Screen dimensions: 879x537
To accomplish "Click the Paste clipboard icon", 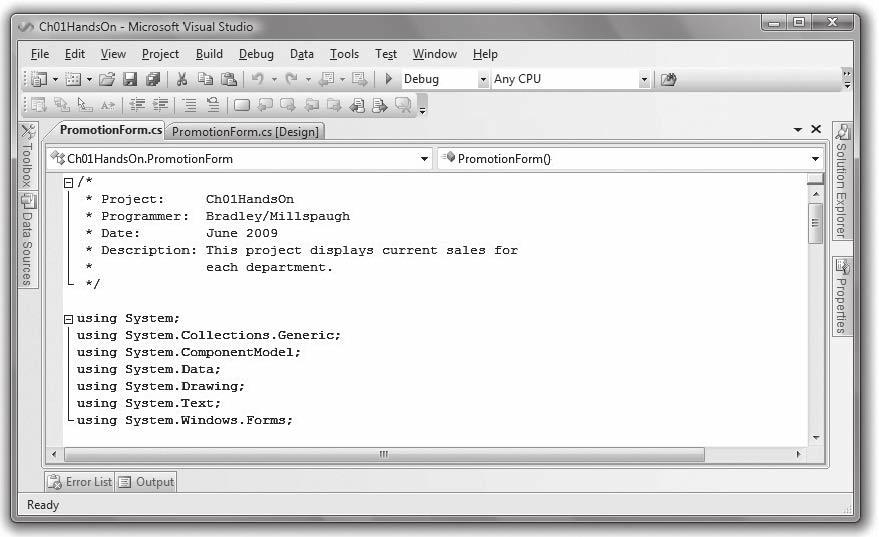I will point(229,79).
